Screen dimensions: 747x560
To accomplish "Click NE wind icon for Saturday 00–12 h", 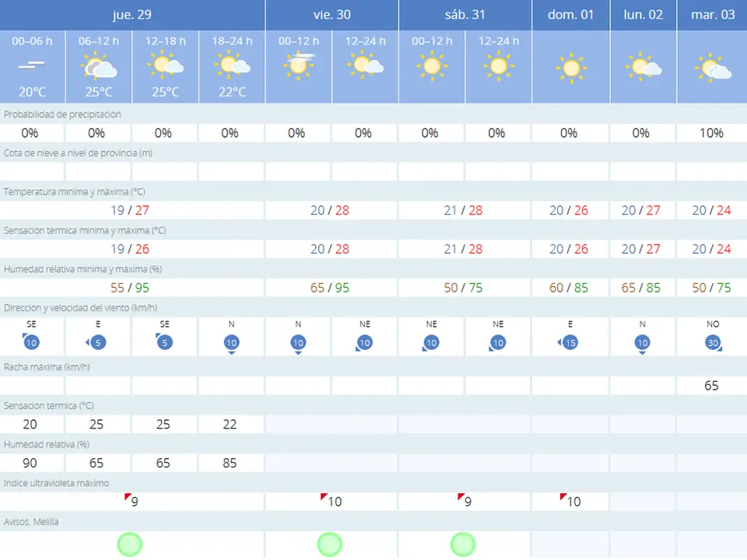I will tap(430, 343).
